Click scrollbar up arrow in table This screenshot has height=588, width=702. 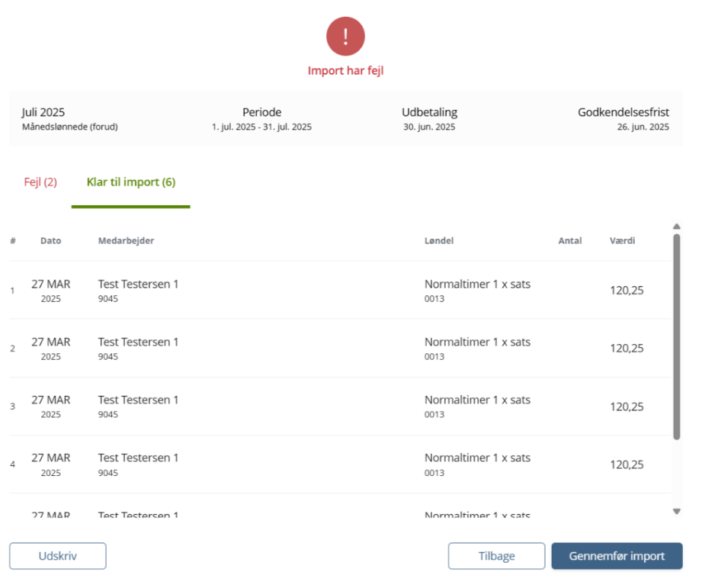(x=676, y=226)
